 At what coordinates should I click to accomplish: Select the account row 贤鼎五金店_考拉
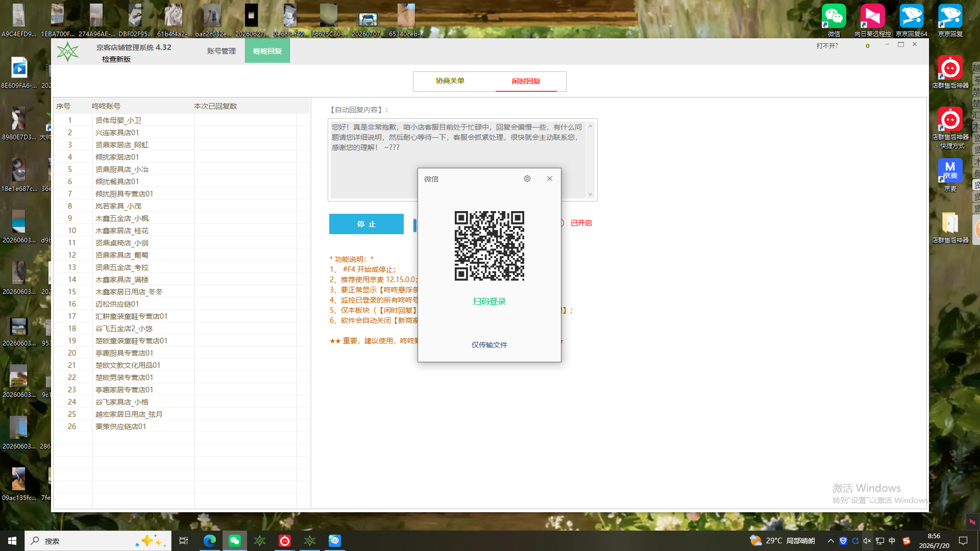182,267
